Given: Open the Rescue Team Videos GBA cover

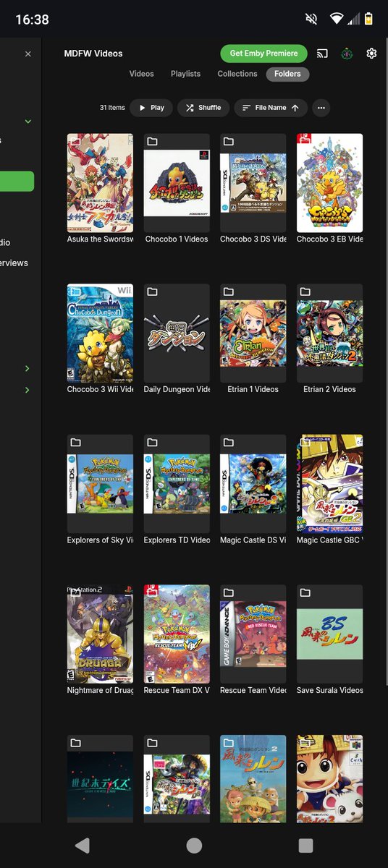Looking at the screenshot, I should 253,634.
